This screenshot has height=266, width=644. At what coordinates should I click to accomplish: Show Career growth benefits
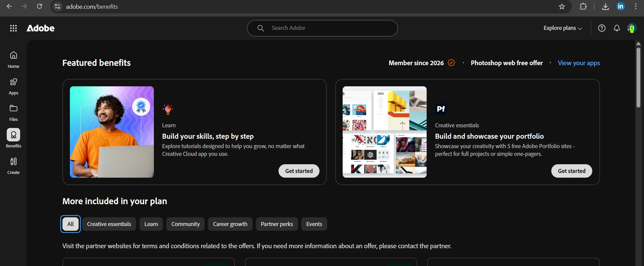pos(230,224)
